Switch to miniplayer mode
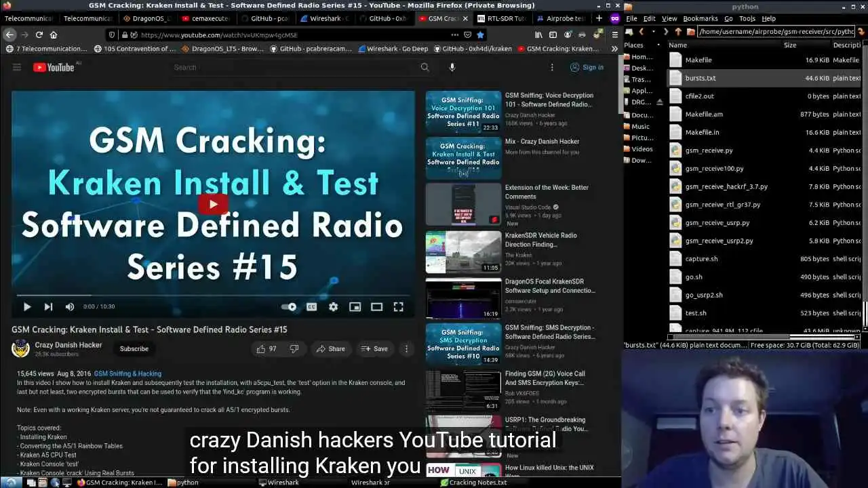 pyautogui.click(x=355, y=306)
